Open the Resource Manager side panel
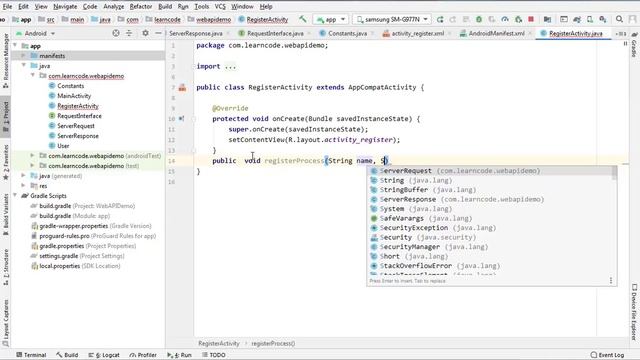Image resolution: width=640 pixels, height=360 pixels. [x=6, y=60]
